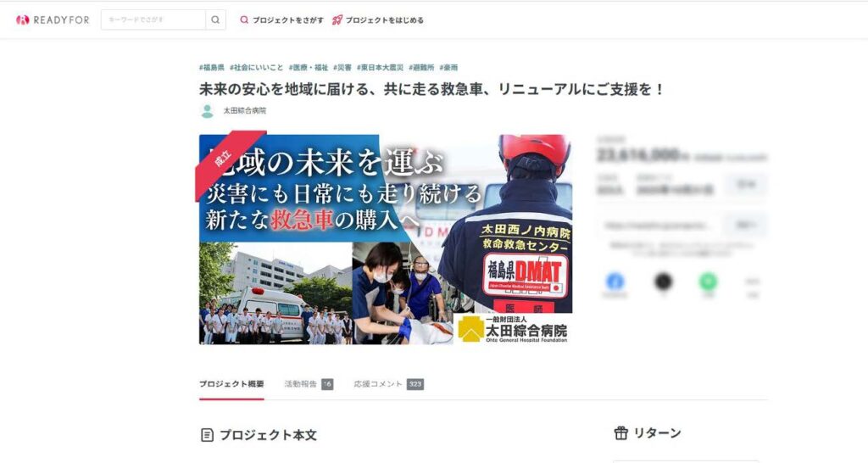
Task: Click the rocket icon for プロジェクトをはじめる
Action: coord(337,20)
